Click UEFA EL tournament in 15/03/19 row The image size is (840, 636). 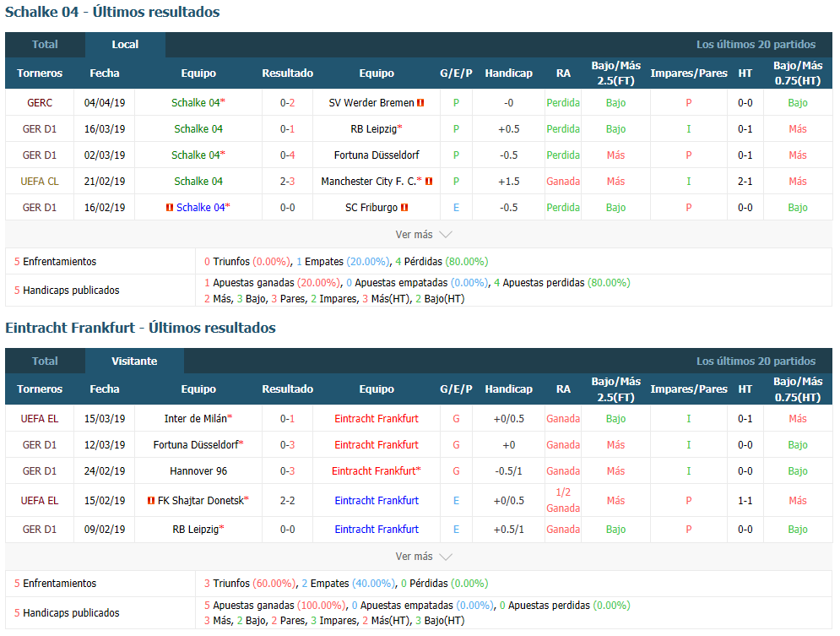[x=40, y=419]
